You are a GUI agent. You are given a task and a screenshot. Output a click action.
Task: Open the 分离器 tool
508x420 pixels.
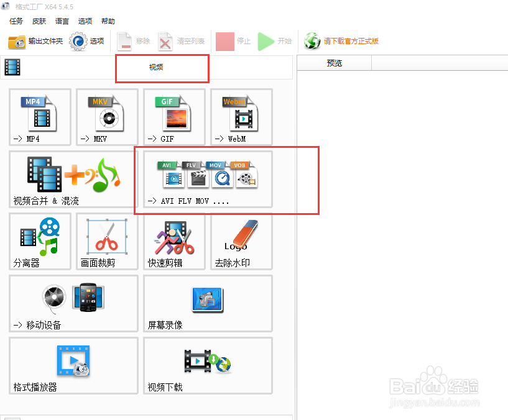(x=40, y=241)
